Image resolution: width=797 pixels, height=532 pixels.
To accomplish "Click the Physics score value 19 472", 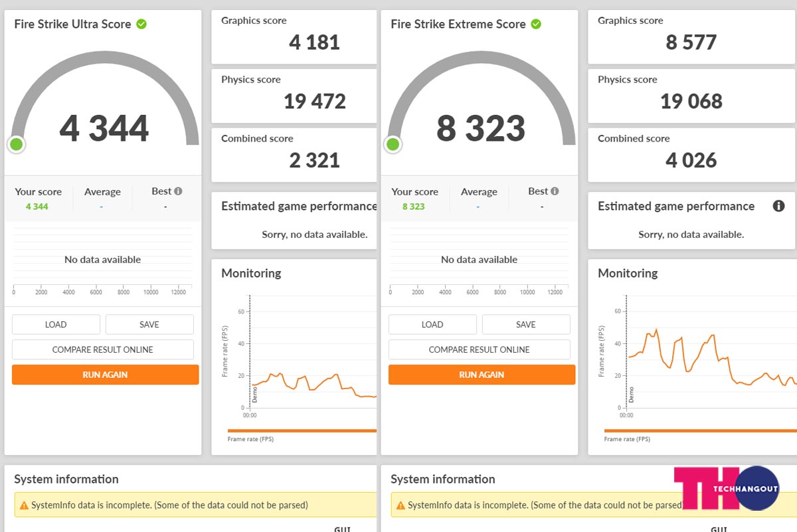I will click(x=315, y=102).
